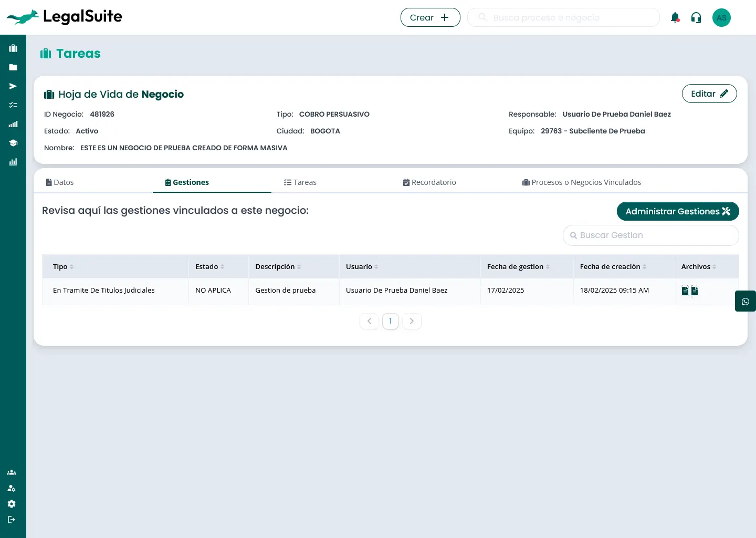Image resolution: width=756 pixels, height=538 pixels.
Task: Sort table by Tipo column
Action: (71, 267)
